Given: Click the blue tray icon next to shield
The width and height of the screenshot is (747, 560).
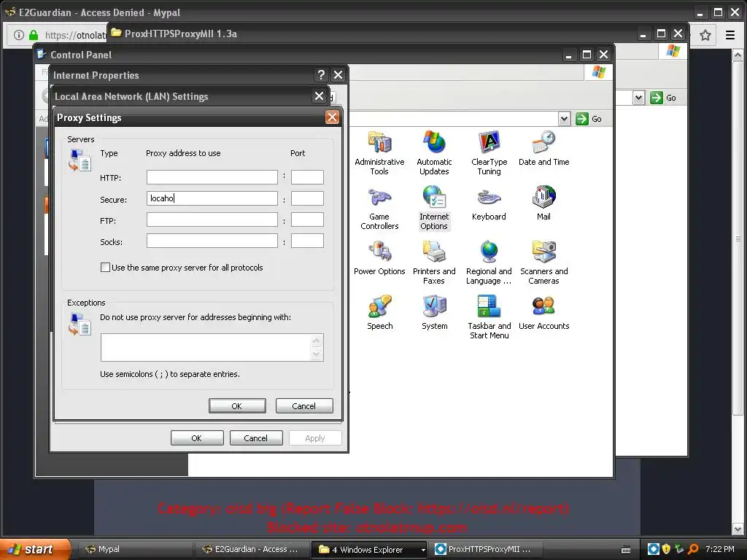Looking at the screenshot, I should tap(654, 549).
